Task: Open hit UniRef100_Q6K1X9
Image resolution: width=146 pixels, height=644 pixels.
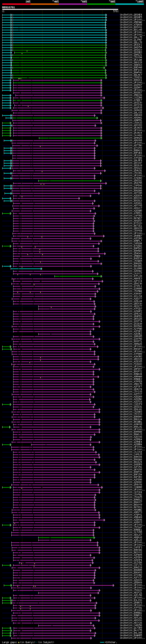Action: (131, 63)
